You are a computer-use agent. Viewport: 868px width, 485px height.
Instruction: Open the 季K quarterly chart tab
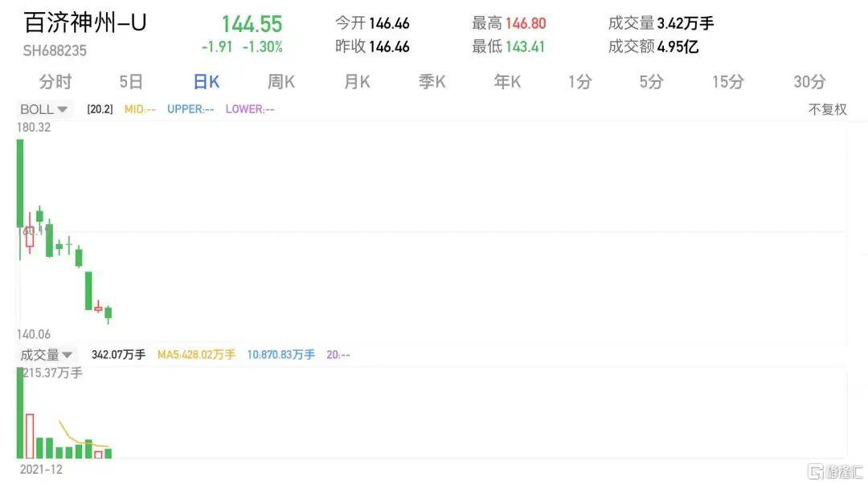(x=432, y=82)
